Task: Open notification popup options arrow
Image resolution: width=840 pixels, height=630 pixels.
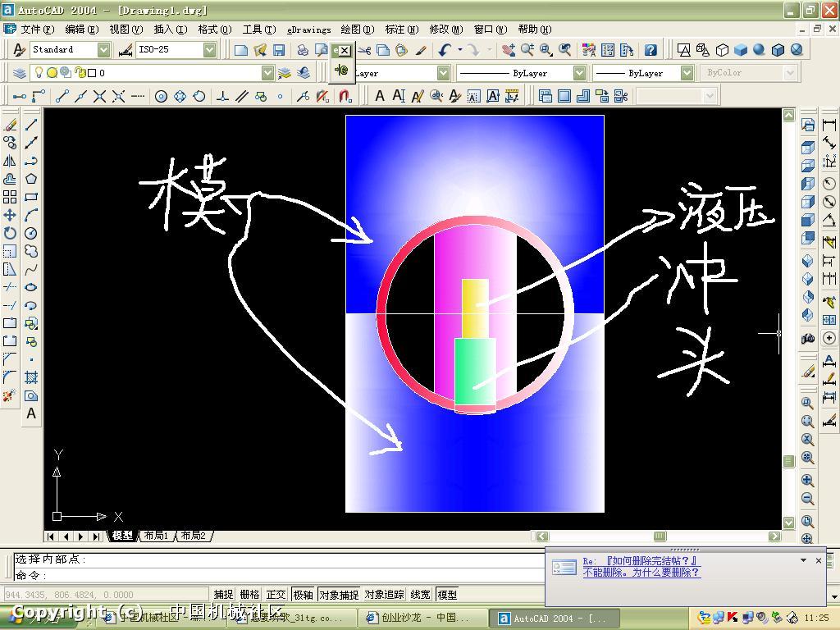Action: (x=803, y=560)
